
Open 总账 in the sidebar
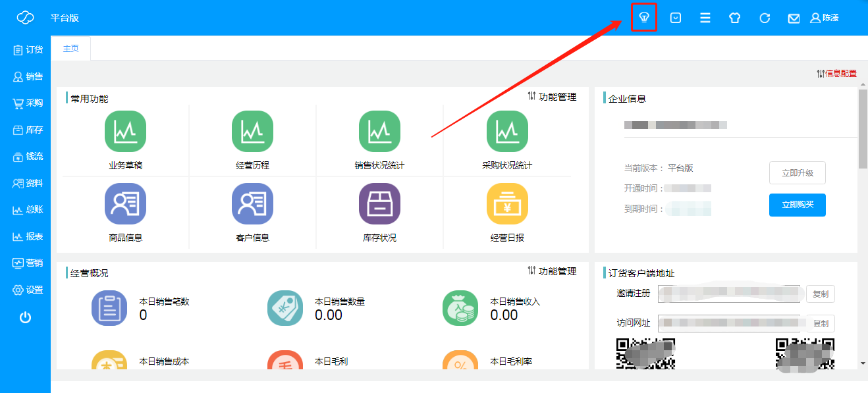coord(28,210)
